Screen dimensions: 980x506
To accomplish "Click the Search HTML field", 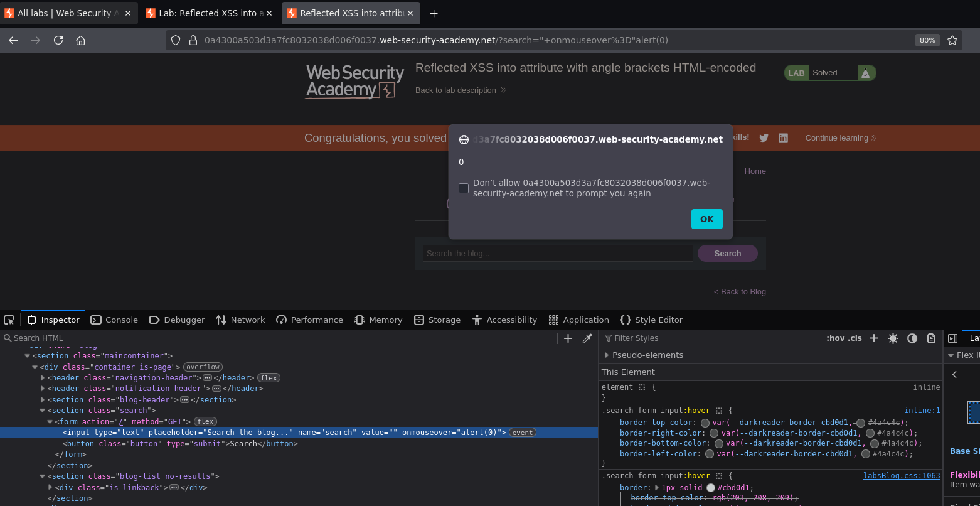I will [x=279, y=338].
